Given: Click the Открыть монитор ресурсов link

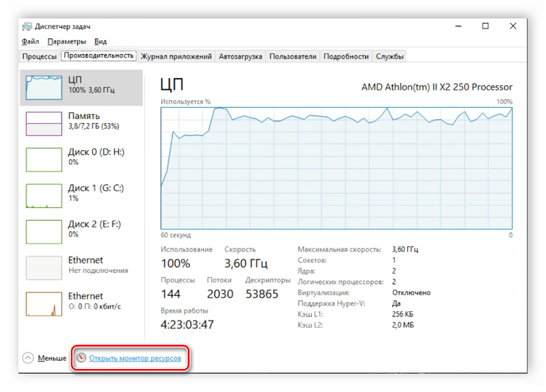Looking at the screenshot, I should point(135,357).
